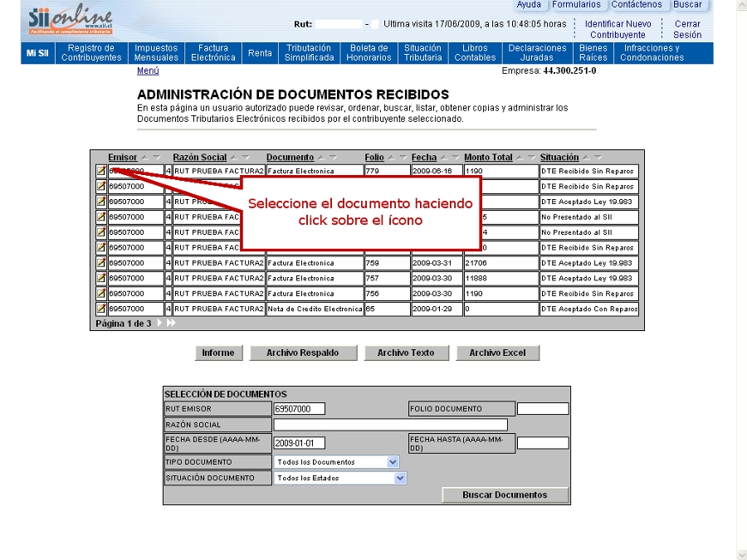Open Tipo Documento dropdown
Image resolution: width=747 pixels, height=560 pixels.
click(x=393, y=462)
